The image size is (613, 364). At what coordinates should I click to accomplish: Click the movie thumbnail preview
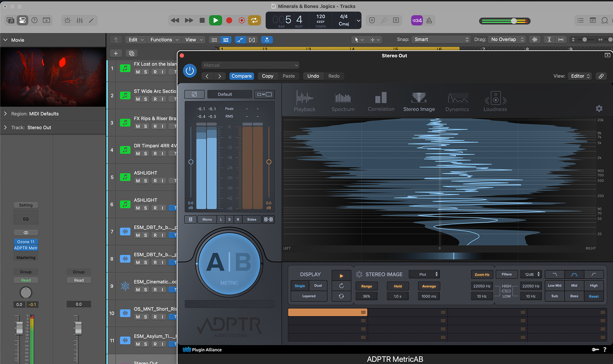[53, 77]
